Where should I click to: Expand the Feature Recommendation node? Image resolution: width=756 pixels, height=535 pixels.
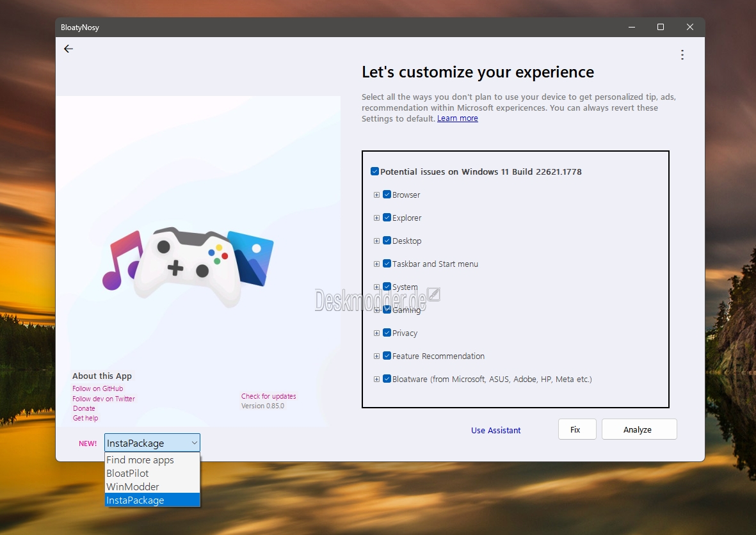coord(376,356)
